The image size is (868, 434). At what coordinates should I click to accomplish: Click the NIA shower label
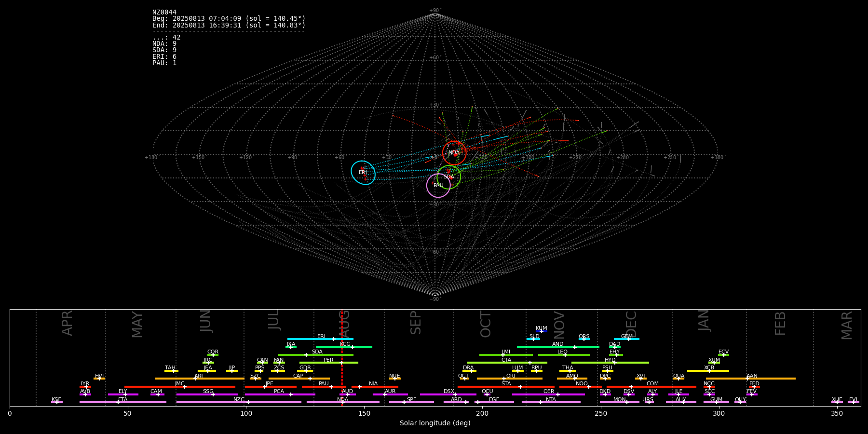373,384
